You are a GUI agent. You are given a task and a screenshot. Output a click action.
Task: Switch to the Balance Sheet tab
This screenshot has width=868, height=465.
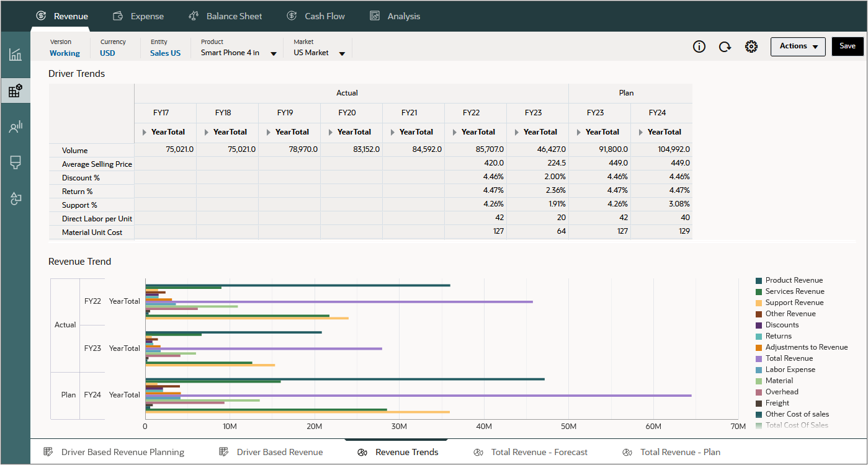pyautogui.click(x=225, y=16)
